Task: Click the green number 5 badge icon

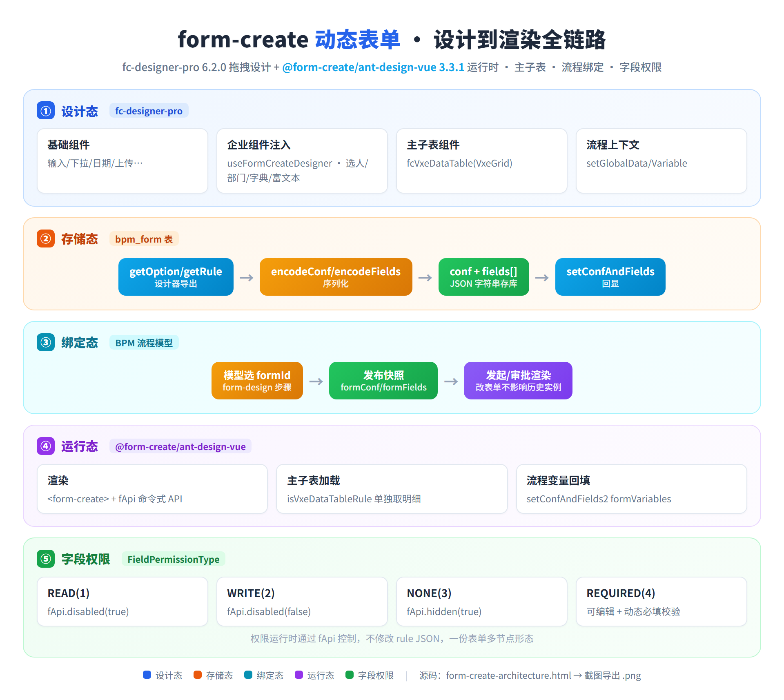Action: 46,559
